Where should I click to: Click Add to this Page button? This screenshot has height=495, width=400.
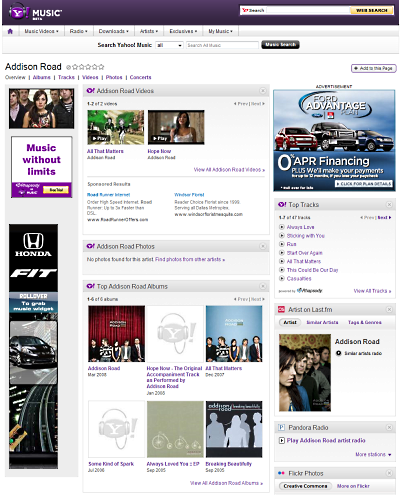(373, 68)
